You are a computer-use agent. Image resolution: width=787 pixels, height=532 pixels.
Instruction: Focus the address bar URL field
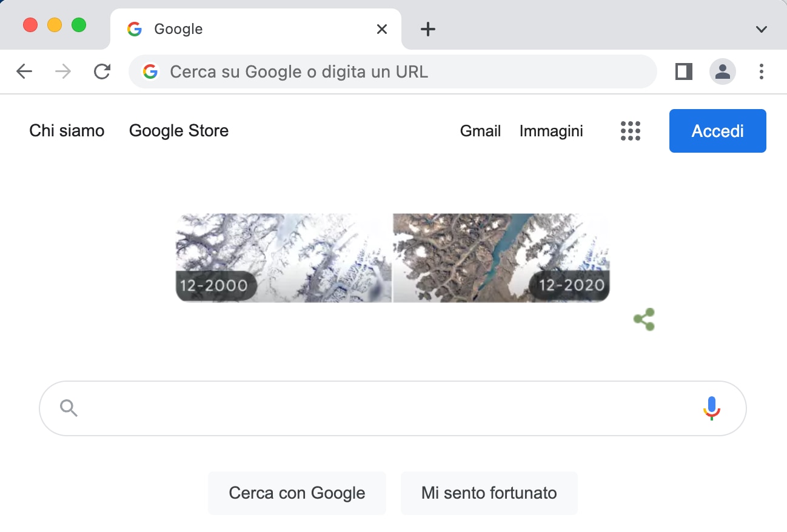(393, 72)
